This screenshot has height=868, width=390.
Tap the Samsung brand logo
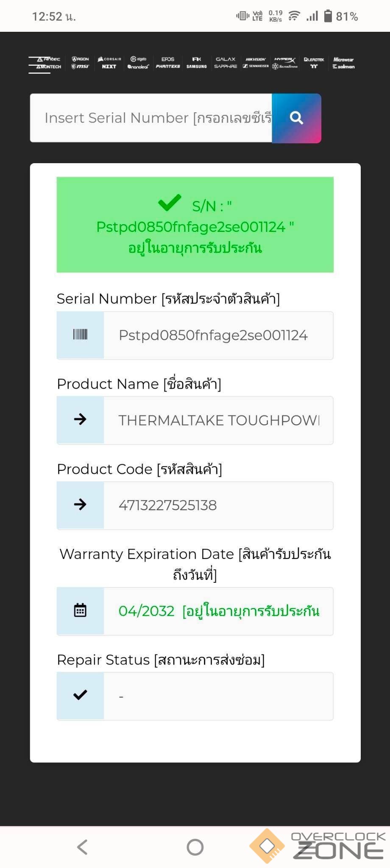pos(197,67)
